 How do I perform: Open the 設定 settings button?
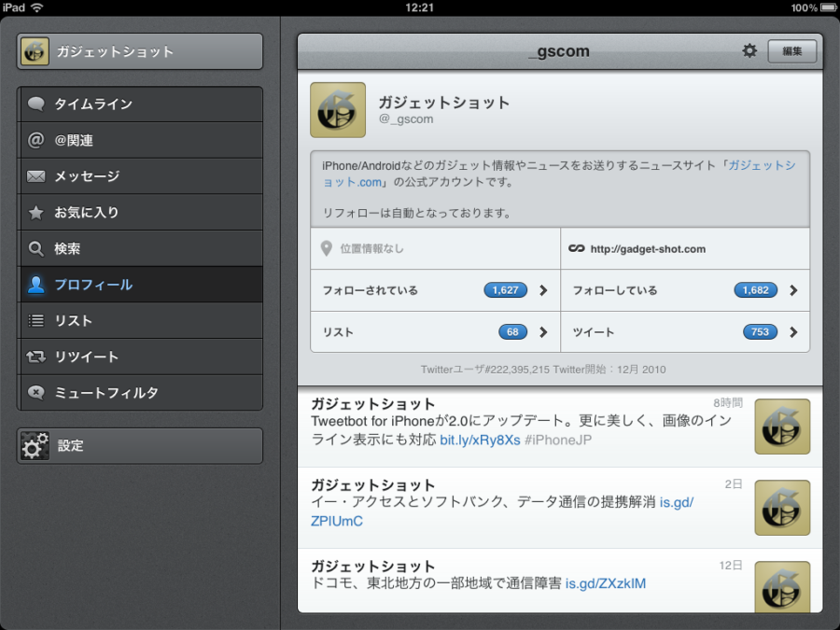pyautogui.click(x=140, y=446)
